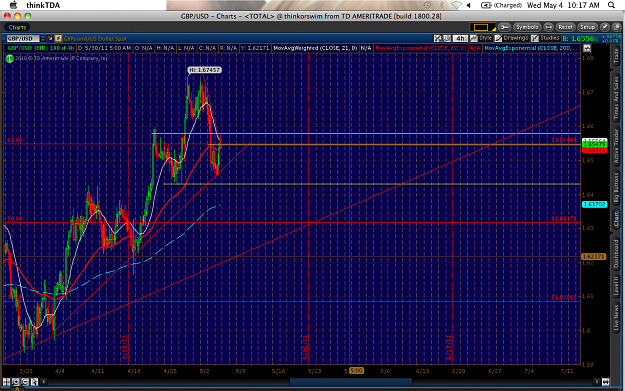Image resolution: width=625 pixels, height=391 pixels.
Task: Click the wrench tools icon button
Action: point(504,27)
